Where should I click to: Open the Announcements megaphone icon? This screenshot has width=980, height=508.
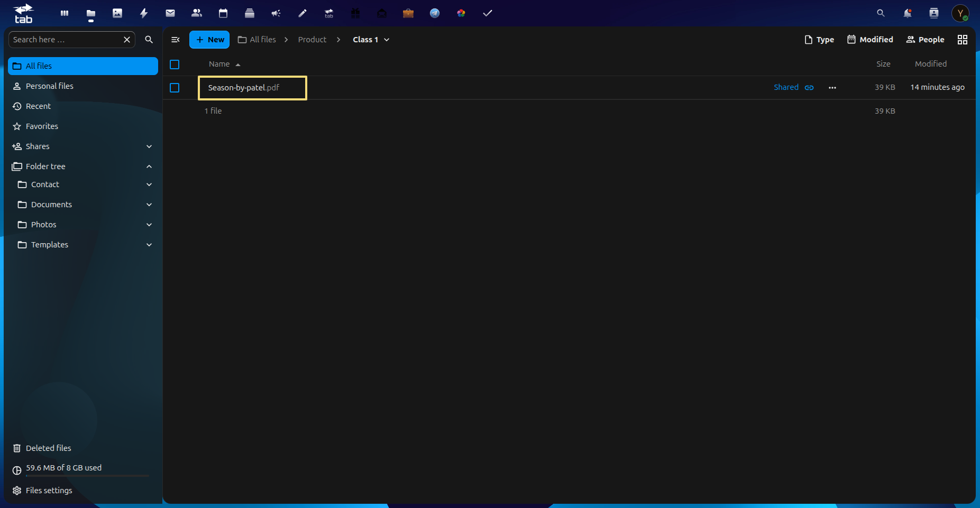pyautogui.click(x=276, y=13)
